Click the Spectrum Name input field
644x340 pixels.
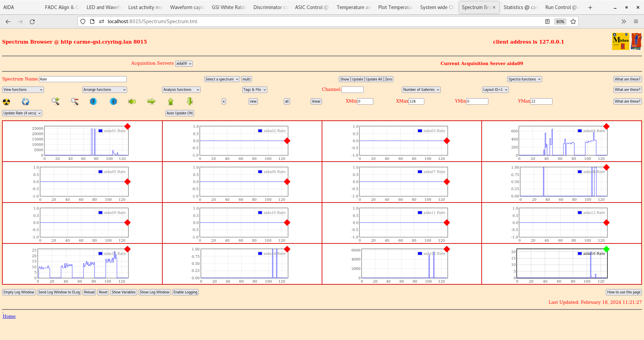[83, 79]
